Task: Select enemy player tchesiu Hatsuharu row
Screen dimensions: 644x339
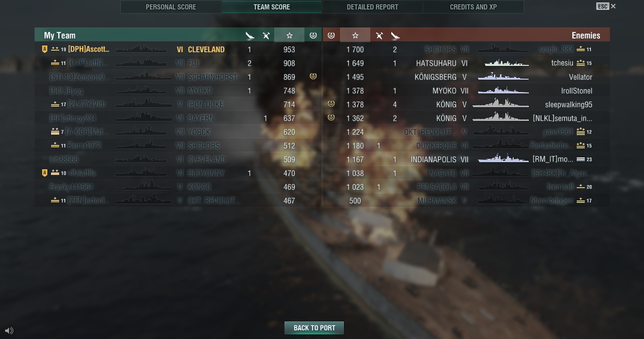Action: 466,63
